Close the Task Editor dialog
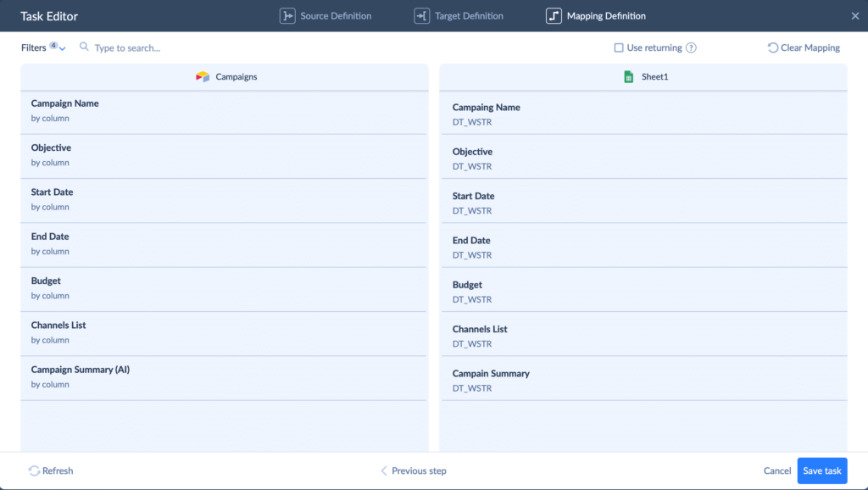 click(x=854, y=16)
